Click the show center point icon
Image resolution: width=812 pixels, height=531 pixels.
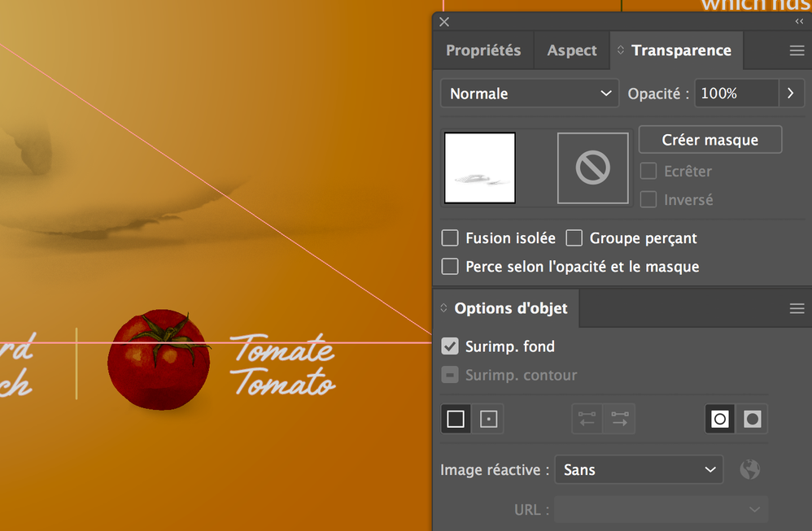488,419
